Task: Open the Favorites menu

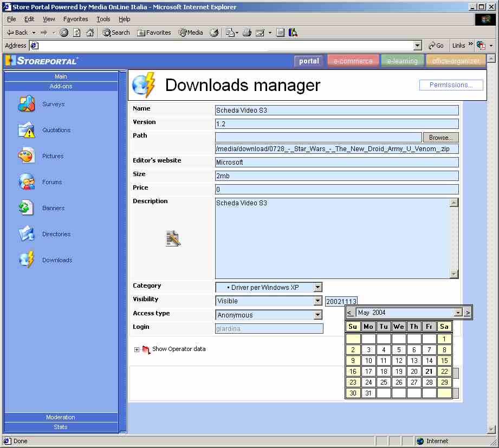Action: (75, 19)
